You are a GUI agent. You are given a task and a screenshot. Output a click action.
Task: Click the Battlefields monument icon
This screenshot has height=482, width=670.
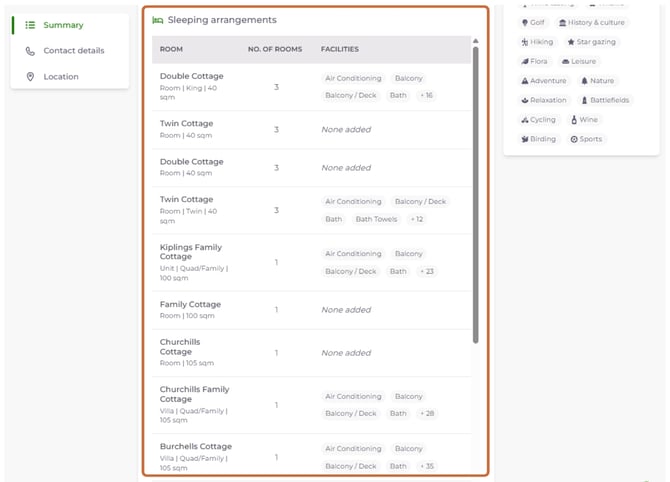[x=585, y=100]
